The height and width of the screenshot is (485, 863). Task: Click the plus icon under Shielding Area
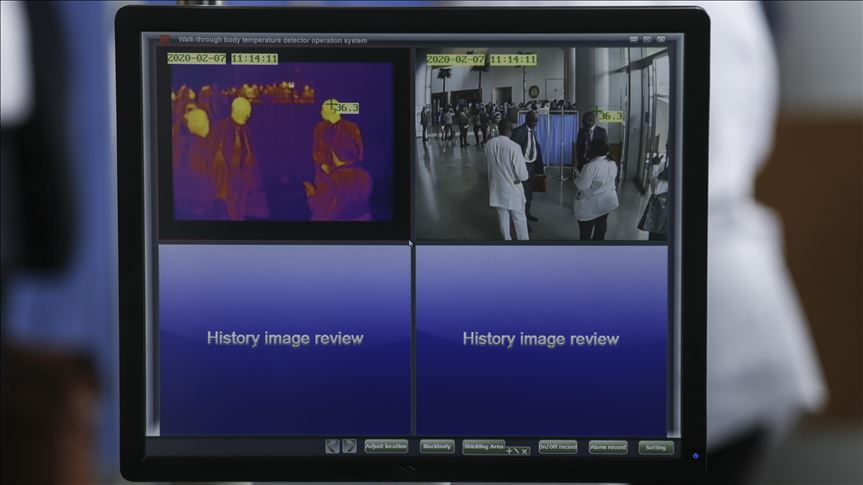508,452
